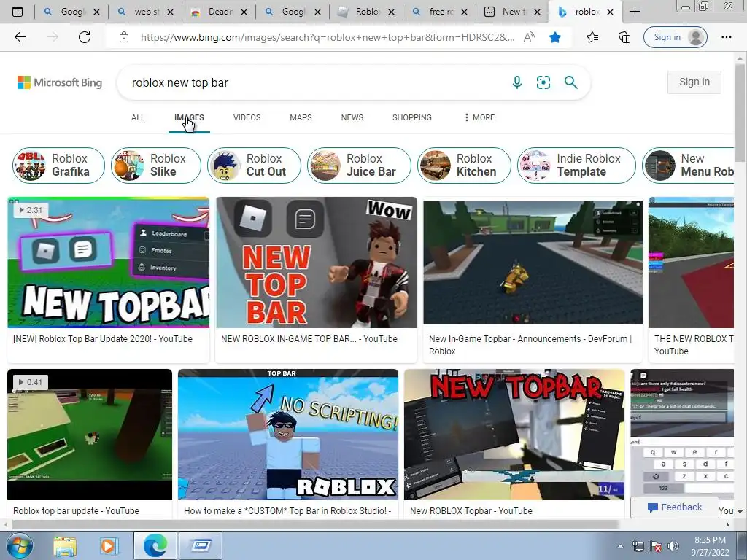Show hidden tray icons arrow

pos(620,547)
